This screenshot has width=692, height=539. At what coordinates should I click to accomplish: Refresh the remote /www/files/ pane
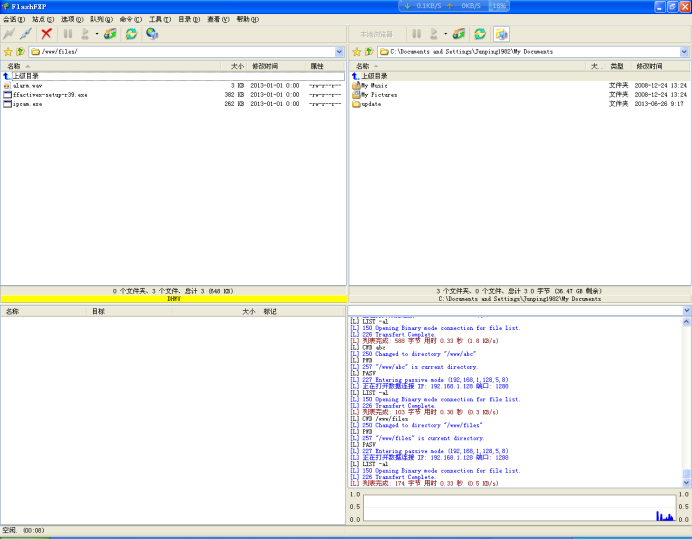click(x=131, y=34)
